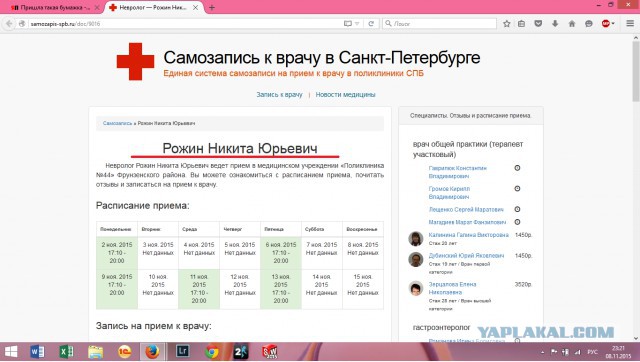
Task: Open Reader View icon in address bar
Action: coord(348,24)
